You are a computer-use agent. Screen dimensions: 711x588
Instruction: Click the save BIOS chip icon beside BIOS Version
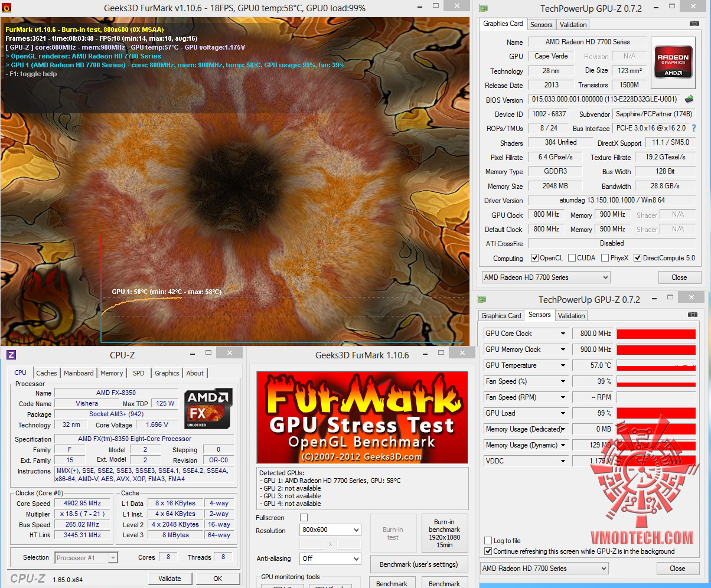689,99
